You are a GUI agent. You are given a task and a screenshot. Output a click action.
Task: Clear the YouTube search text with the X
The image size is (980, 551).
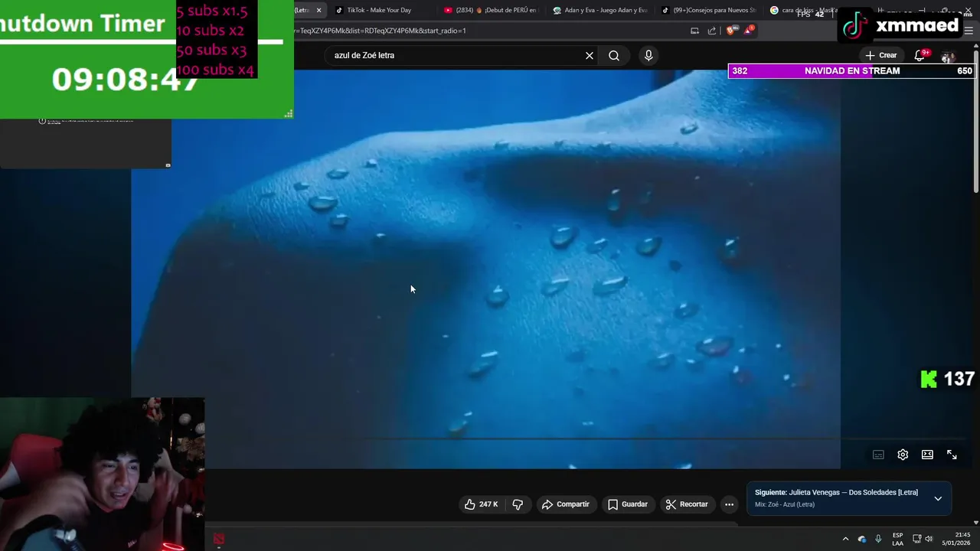[x=590, y=55]
